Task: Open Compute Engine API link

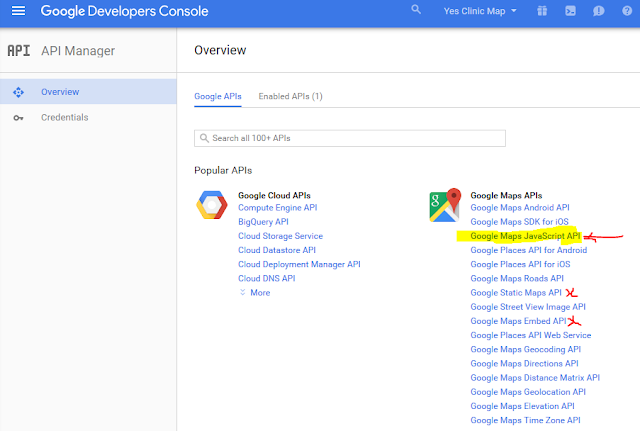Action: click(x=278, y=208)
